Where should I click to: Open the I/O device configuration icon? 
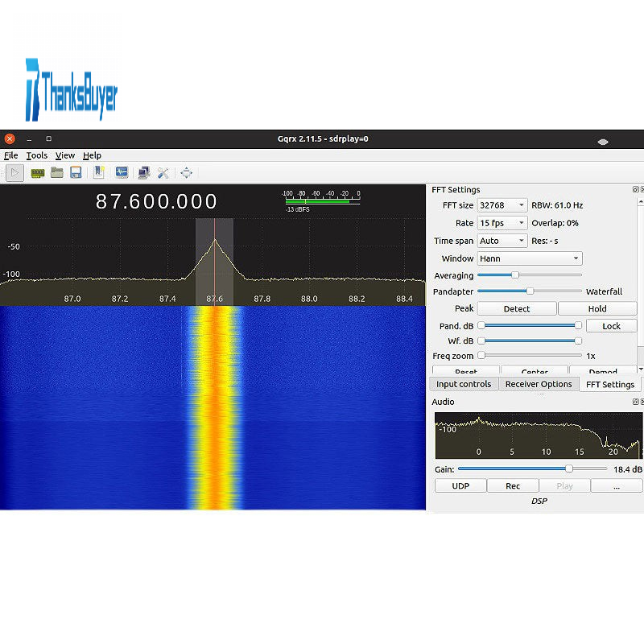tap(37, 172)
